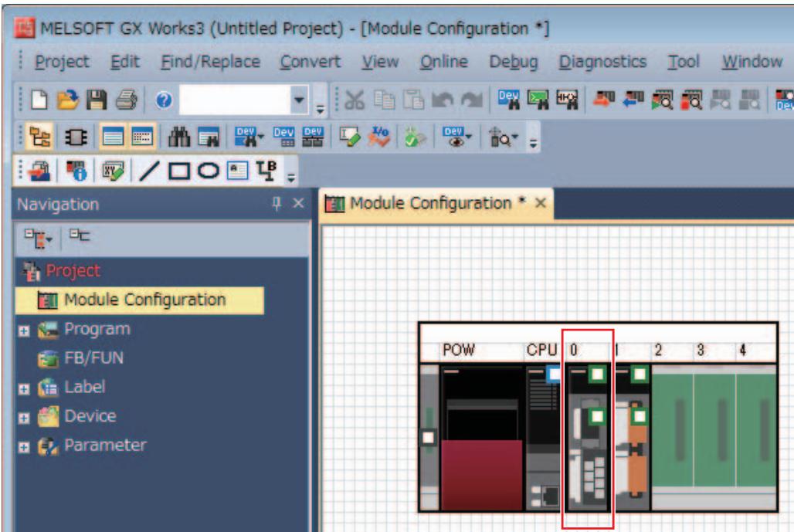Expand the Device tree node
The image size is (794, 532).
click(x=24, y=418)
